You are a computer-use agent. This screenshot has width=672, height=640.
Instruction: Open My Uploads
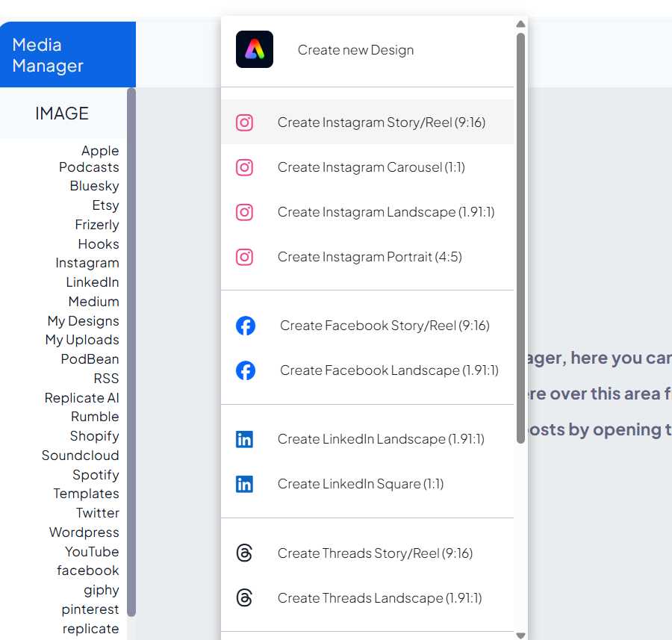click(x=82, y=340)
